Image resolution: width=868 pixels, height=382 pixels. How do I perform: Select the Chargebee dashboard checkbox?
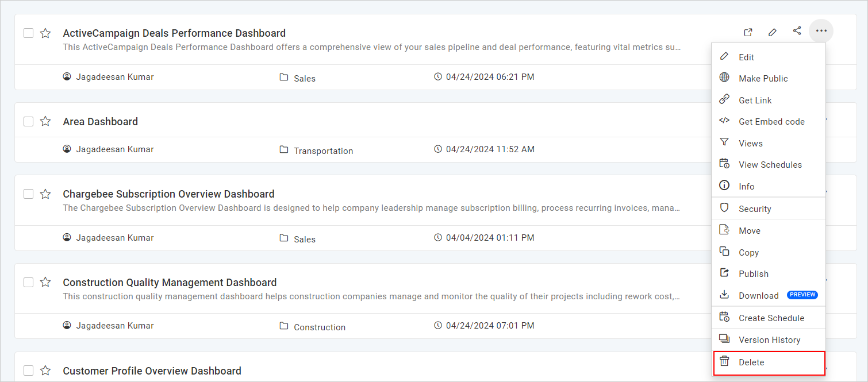pos(28,194)
